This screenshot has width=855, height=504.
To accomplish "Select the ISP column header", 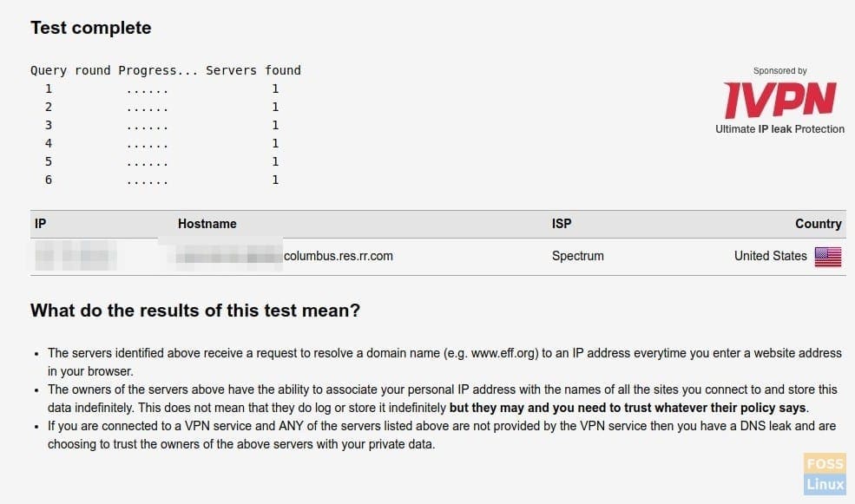I will tap(562, 224).
